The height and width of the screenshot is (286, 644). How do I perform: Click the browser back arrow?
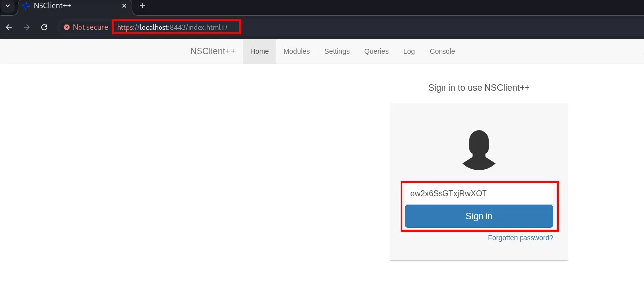[9, 27]
